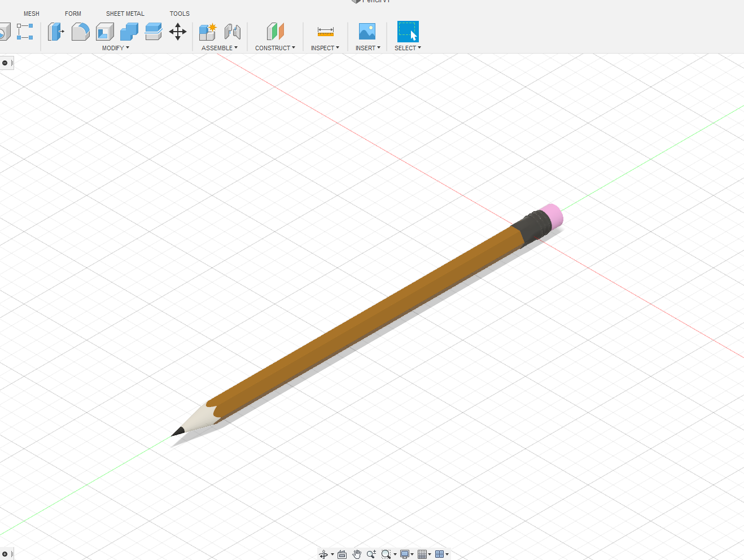Open the Tools tab
The width and height of the screenshot is (744, 560).
[180, 14]
